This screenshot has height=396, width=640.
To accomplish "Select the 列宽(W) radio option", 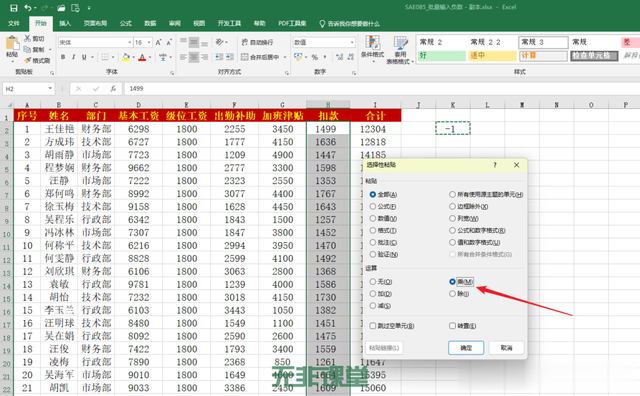I will coord(452,218).
